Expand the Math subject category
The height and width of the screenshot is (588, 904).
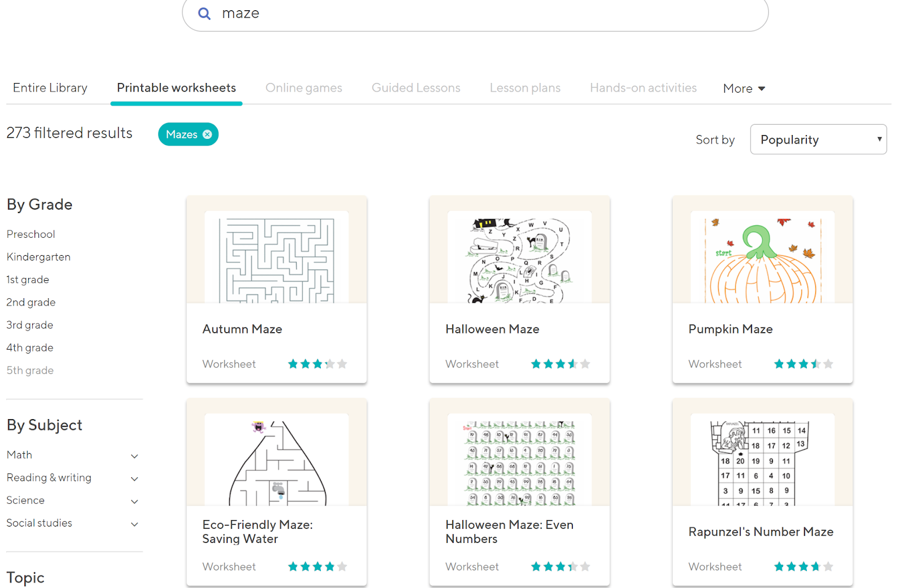(134, 456)
